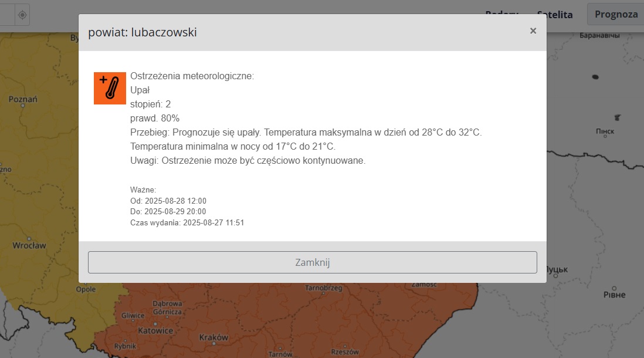Click the Gliwice label on the map
This screenshot has height=358, width=644.
point(133,315)
